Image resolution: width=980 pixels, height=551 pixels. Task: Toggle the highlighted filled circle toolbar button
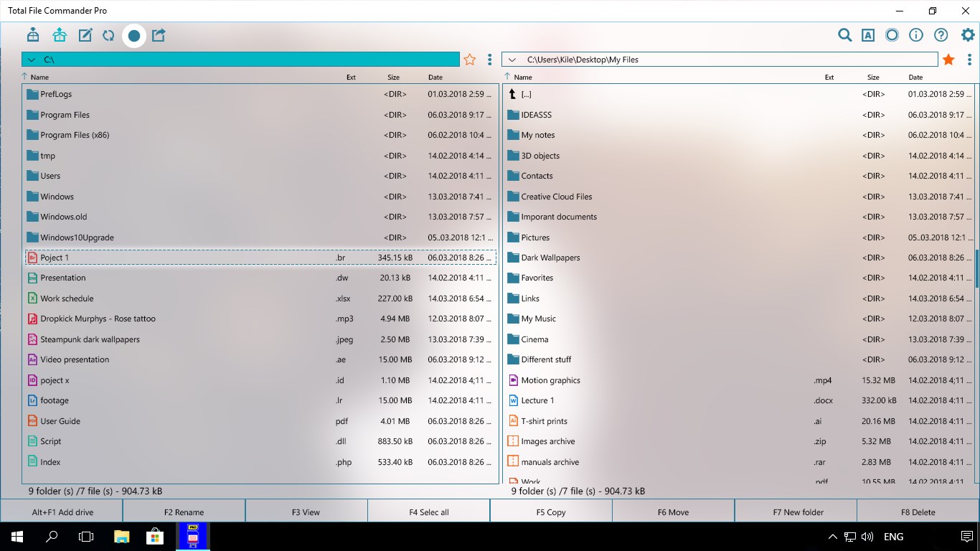[x=134, y=35]
